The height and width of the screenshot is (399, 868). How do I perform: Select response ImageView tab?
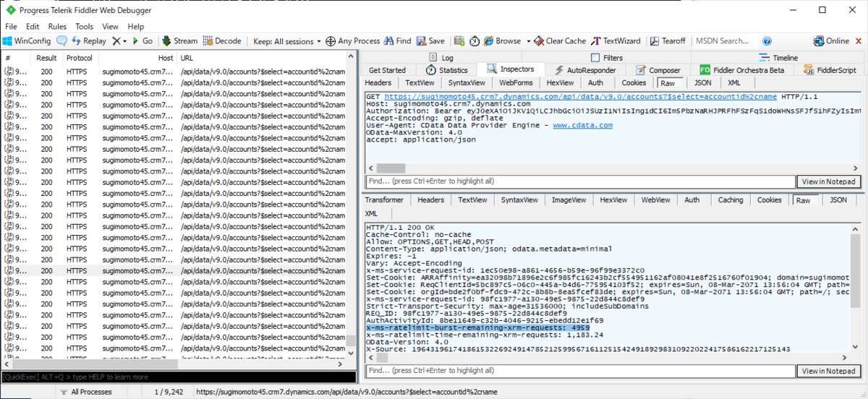[569, 200]
